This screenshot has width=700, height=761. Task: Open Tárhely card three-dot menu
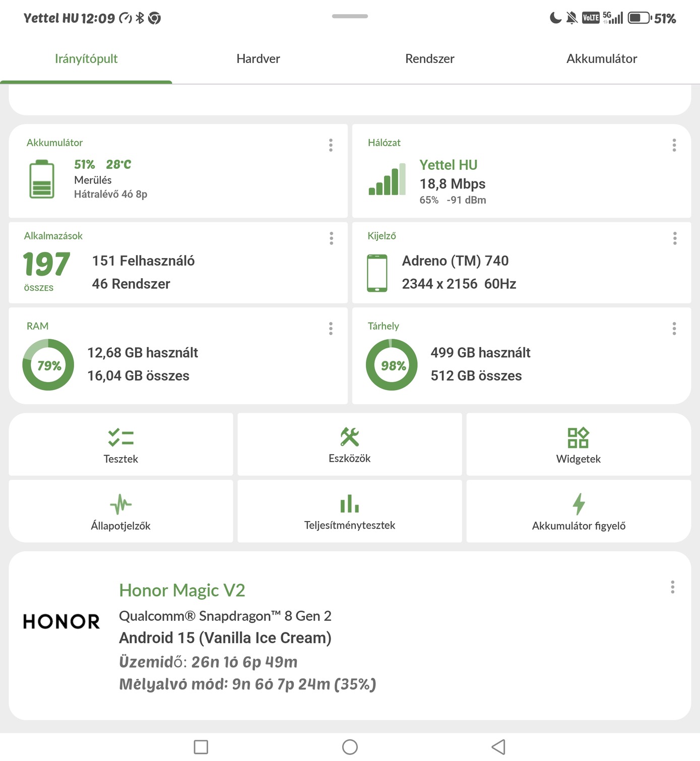(674, 329)
